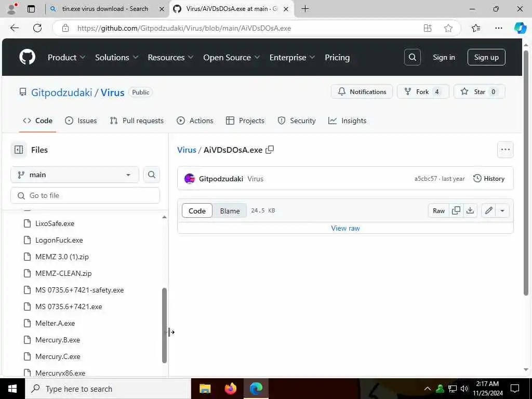Open a new browser tab

tap(305, 9)
